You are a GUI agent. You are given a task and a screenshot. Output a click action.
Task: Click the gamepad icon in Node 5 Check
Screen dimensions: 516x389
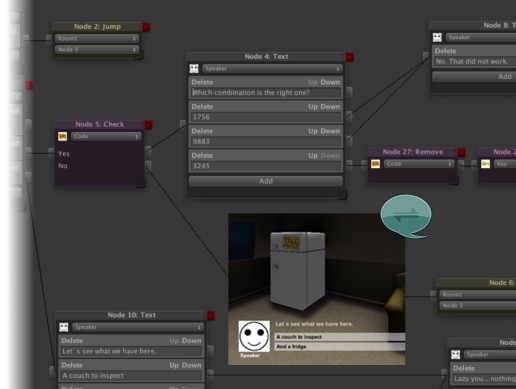click(63, 136)
